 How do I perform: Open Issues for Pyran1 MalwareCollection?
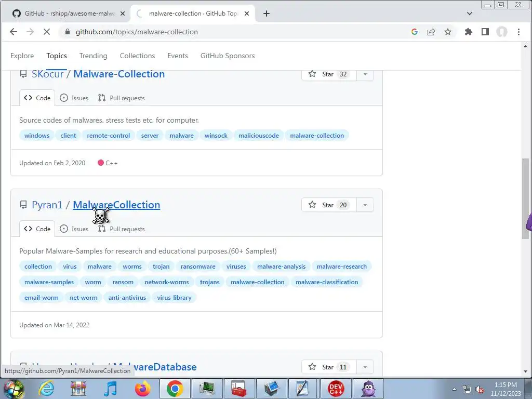[74, 229]
